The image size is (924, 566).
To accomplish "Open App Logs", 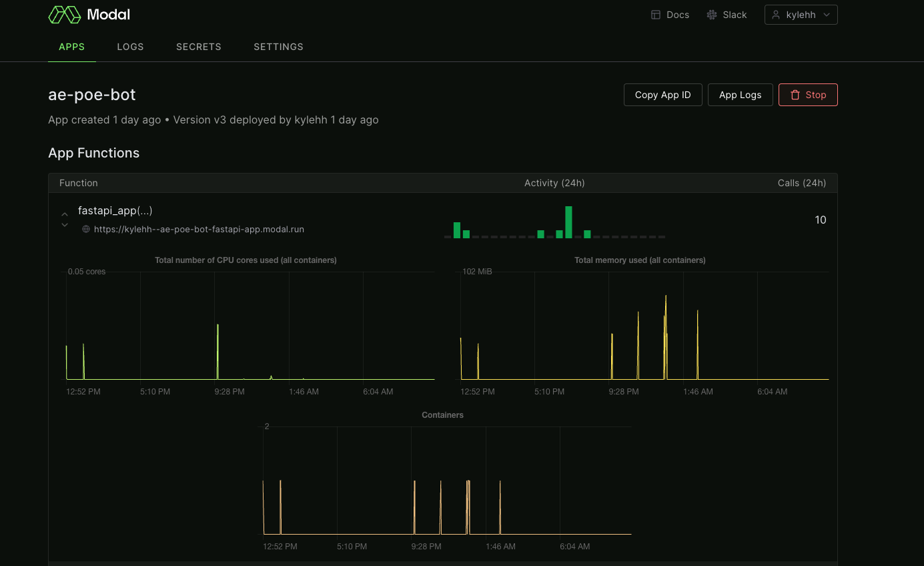I will pyautogui.click(x=740, y=95).
